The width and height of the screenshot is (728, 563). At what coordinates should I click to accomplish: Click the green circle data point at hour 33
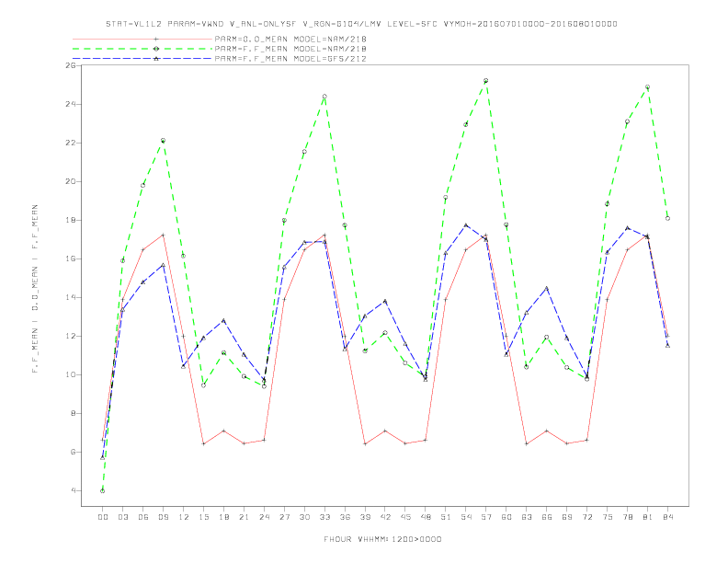pos(324,97)
